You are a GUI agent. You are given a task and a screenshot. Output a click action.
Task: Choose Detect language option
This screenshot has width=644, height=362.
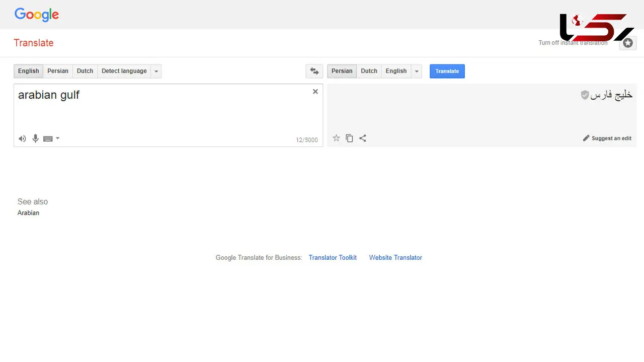click(x=124, y=71)
